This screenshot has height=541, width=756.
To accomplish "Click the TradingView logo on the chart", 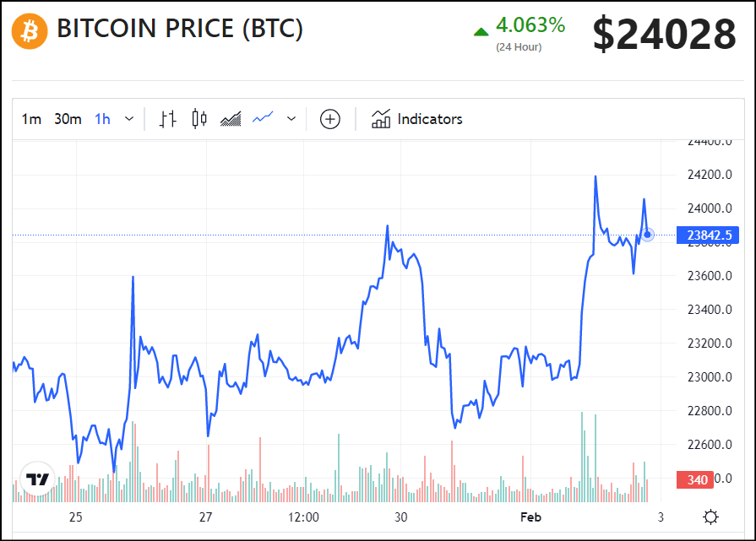I will [37, 479].
